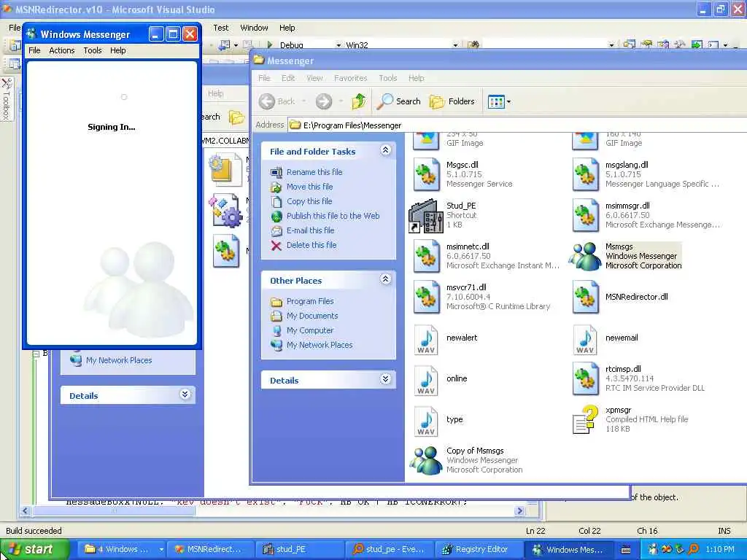Select the newemail WAV file
Screen dimensions: 747x560
[x=586, y=340]
